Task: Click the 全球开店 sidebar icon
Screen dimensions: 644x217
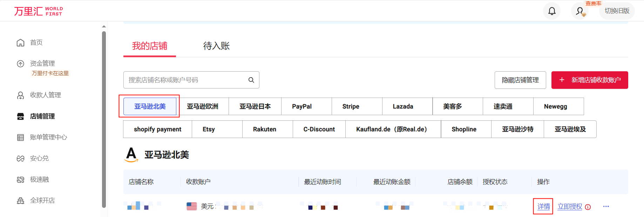Action: (21, 200)
